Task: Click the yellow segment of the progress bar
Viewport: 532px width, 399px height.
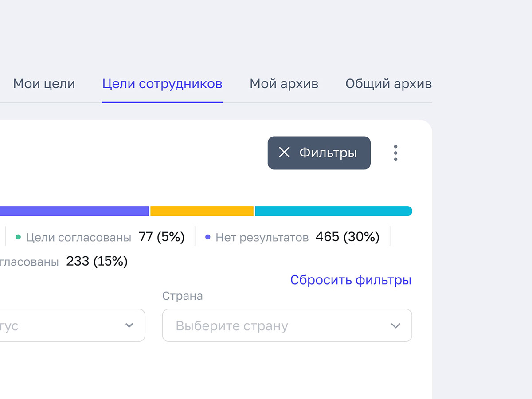Action: click(x=202, y=211)
